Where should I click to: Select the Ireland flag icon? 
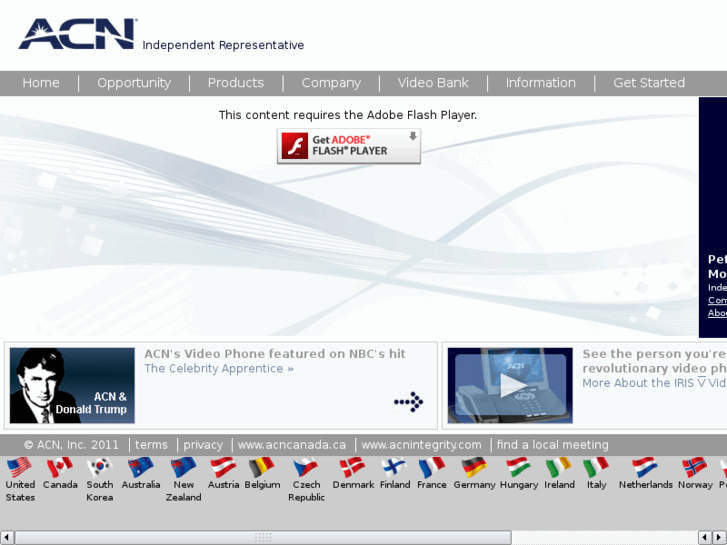(x=559, y=467)
